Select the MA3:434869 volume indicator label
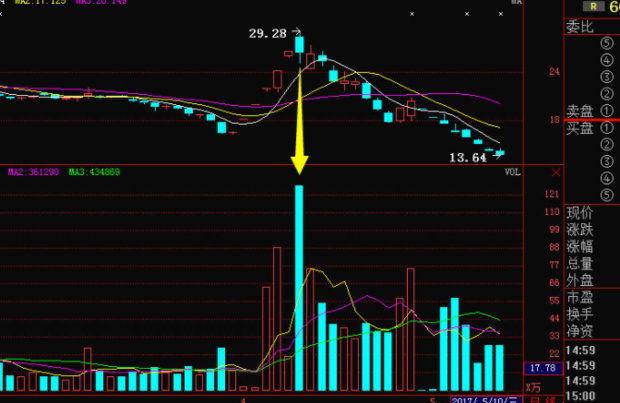The image size is (620, 403). (95, 172)
